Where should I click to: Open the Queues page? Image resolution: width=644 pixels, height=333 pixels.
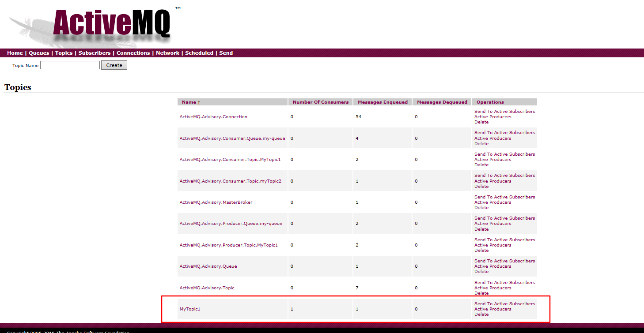pos(39,53)
